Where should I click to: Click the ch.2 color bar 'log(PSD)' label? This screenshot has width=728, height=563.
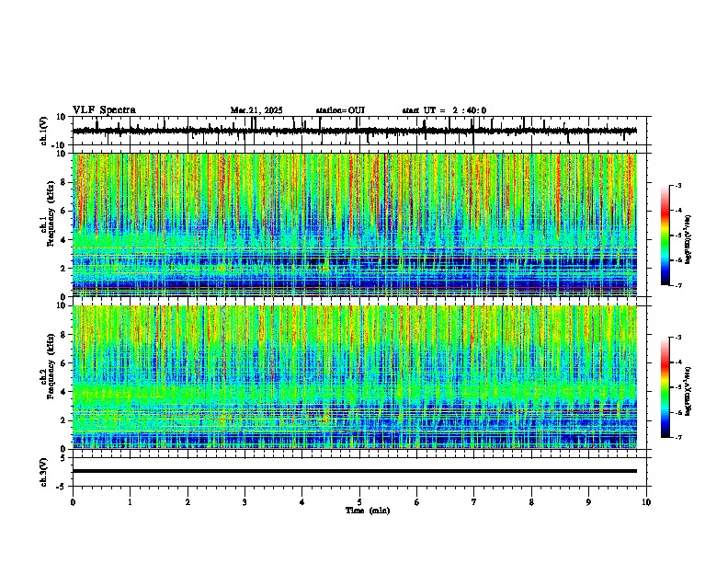688,391
